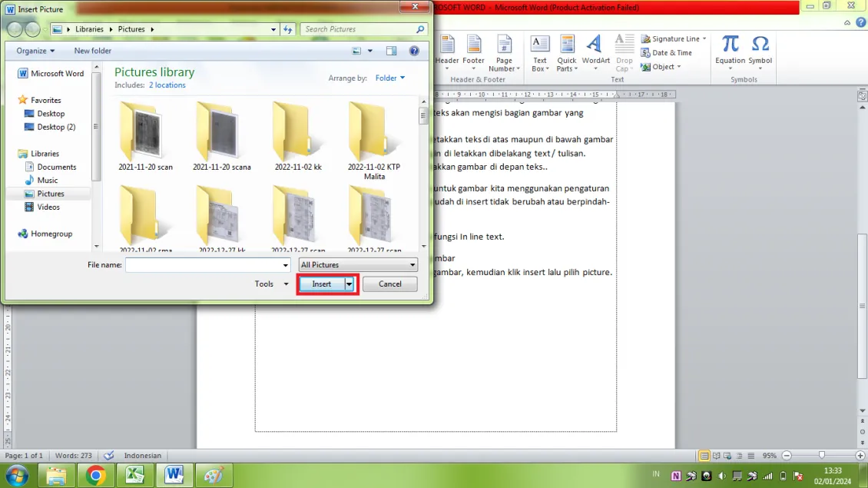This screenshot has height=488, width=868.
Task: Open Documents library
Action: pyautogui.click(x=51, y=167)
